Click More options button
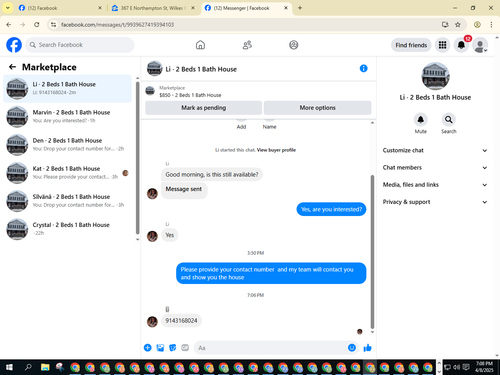The width and height of the screenshot is (500, 375). [317, 108]
